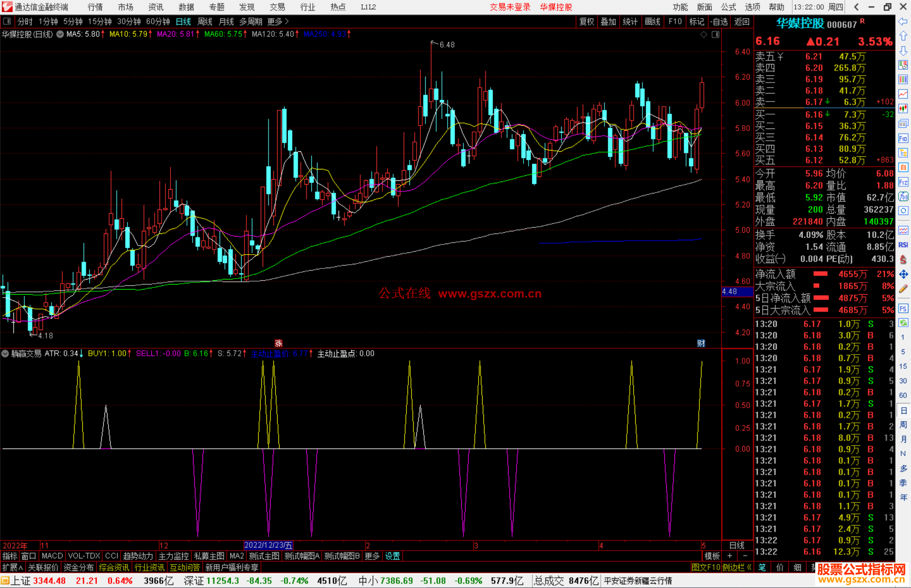
Task: Open the F10 company info sidebar icon
Action: tap(903, 139)
